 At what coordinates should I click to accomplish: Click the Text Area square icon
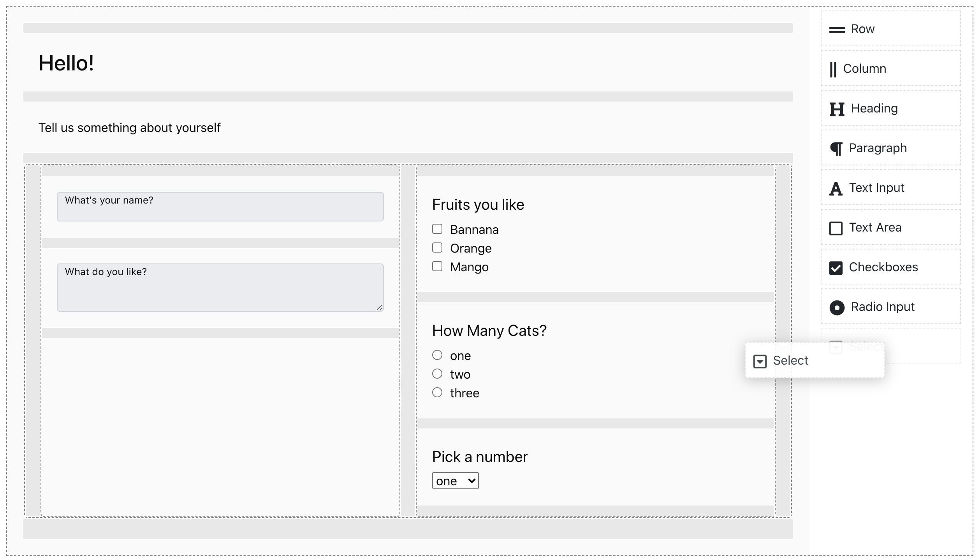[x=836, y=228]
